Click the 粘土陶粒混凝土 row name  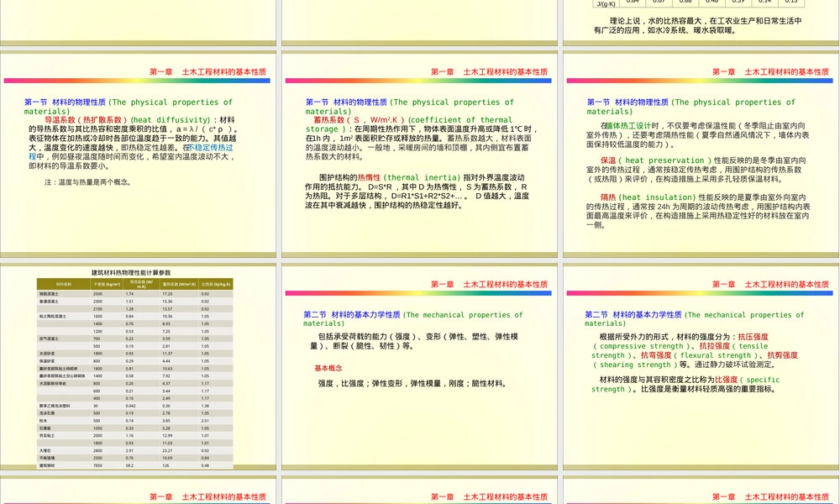pos(52,317)
